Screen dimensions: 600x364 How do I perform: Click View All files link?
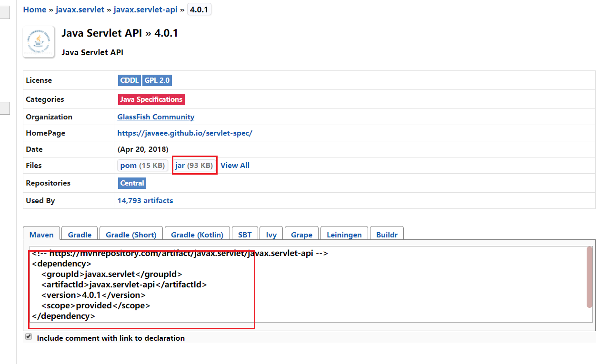click(235, 166)
